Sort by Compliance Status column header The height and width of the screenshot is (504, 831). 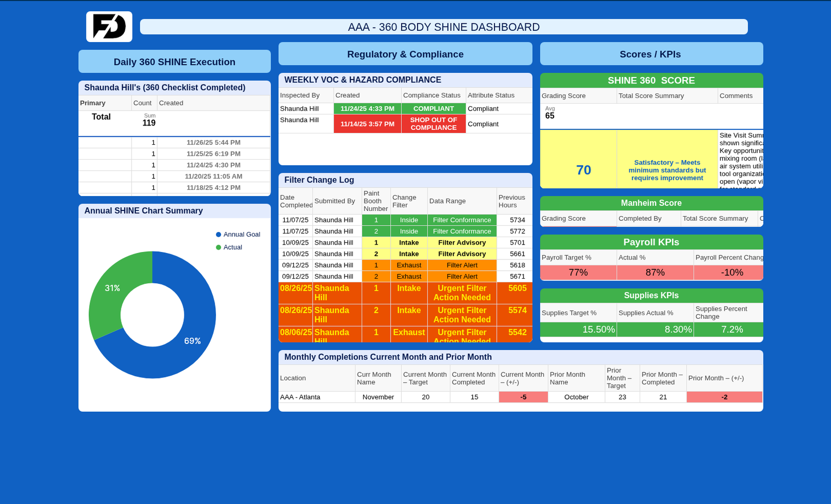432,95
